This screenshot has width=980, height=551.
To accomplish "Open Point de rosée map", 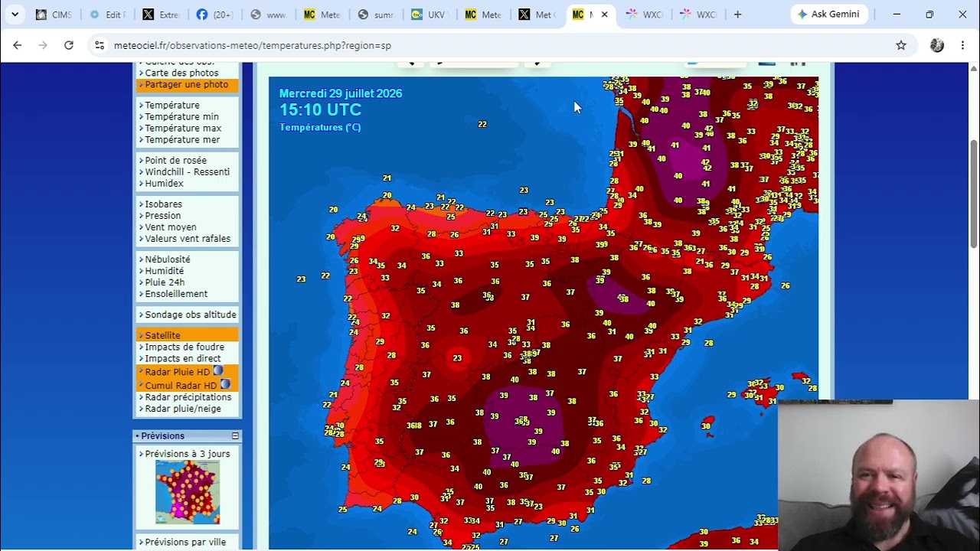I will click(175, 160).
